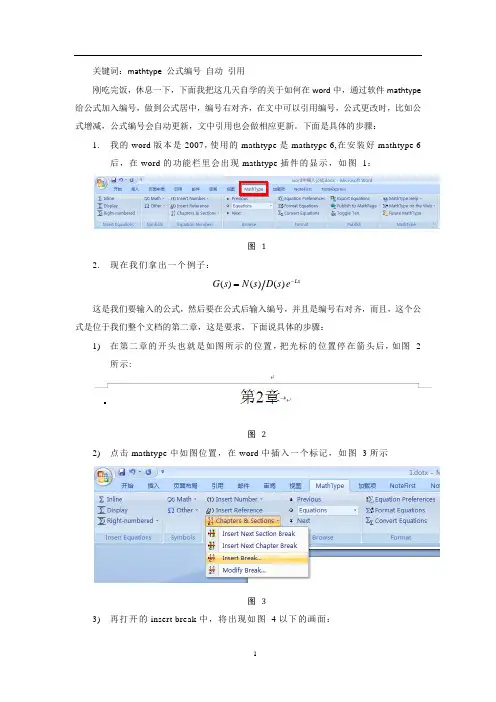This screenshot has height=702, width=496.
Task: Open Equation Preferences in Figure 3 ribbon
Action: coord(400,499)
